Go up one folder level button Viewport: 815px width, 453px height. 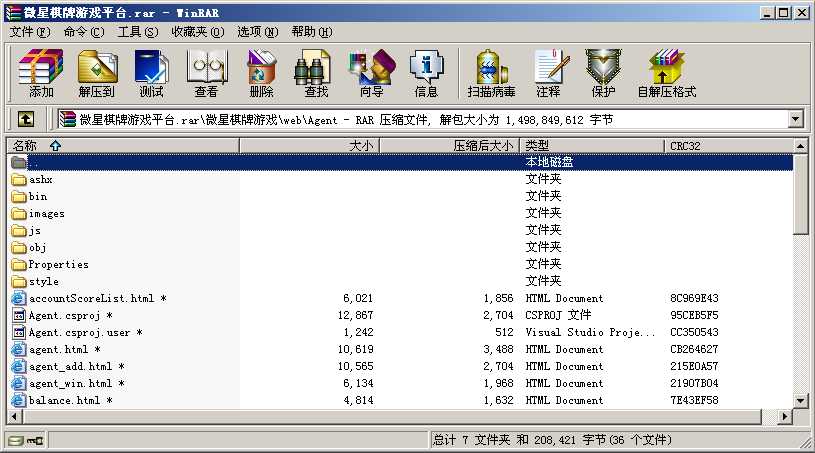[x=26, y=119]
